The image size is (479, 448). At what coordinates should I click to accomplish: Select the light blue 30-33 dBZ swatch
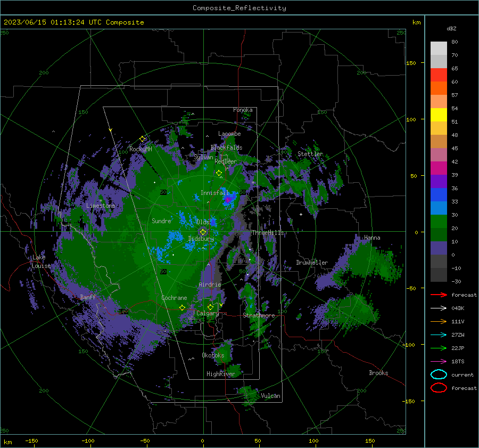click(439, 208)
